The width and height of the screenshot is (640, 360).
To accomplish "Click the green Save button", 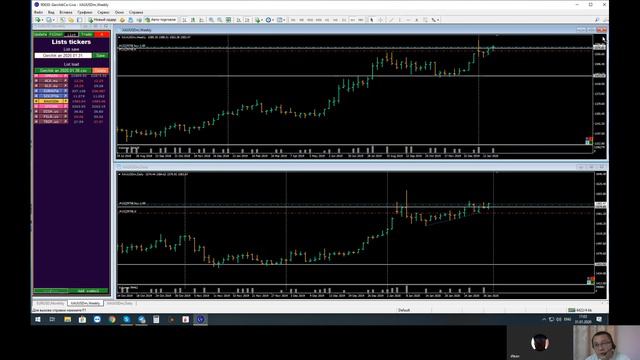I will (x=100, y=56).
